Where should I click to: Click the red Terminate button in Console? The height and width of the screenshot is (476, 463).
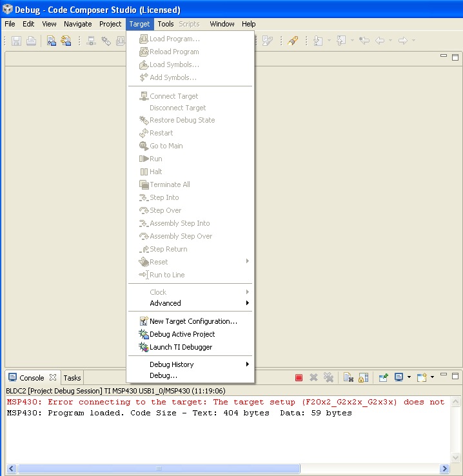pyautogui.click(x=299, y=377)
